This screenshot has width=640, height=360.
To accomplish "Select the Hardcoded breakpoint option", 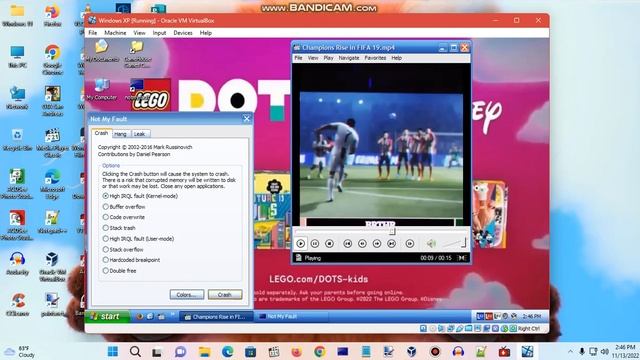I will (x=131, y=260).
